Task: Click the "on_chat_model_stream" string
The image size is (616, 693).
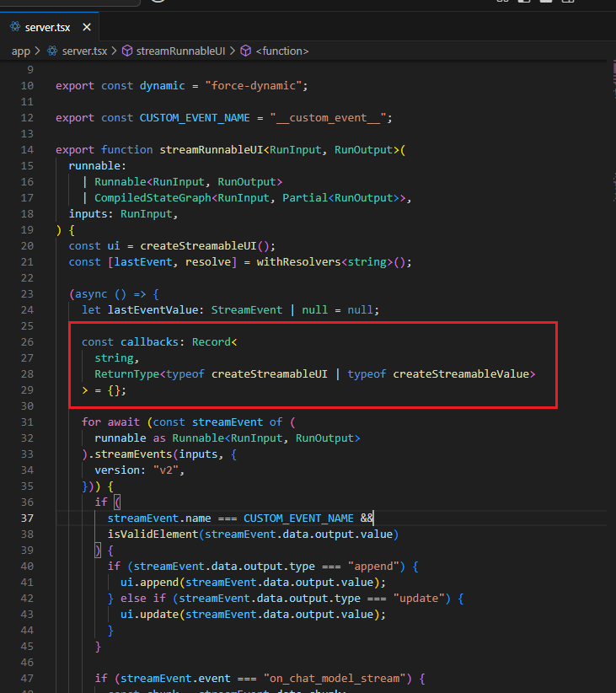Action: pos(335,679)
